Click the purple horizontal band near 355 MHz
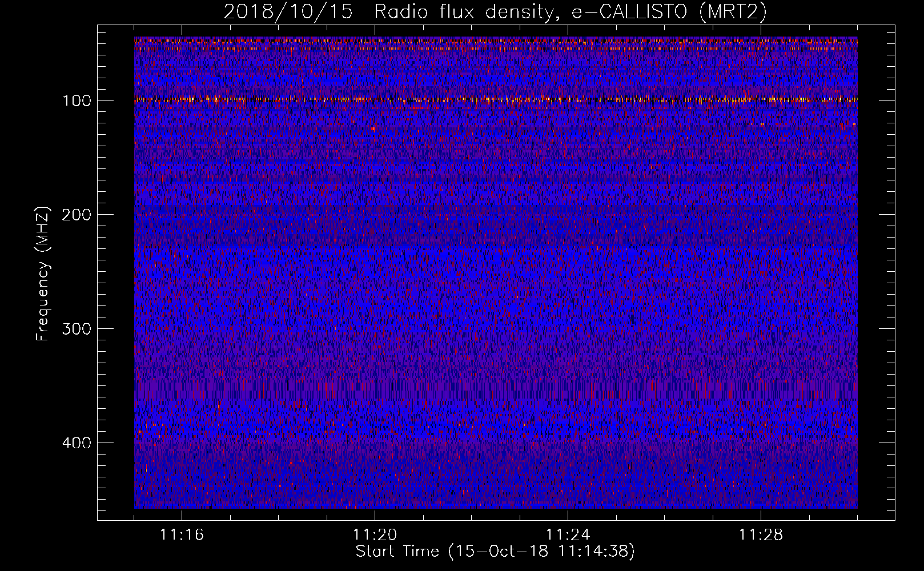The height and width of the screenshot is (571, 924). [x=496, y=391]
